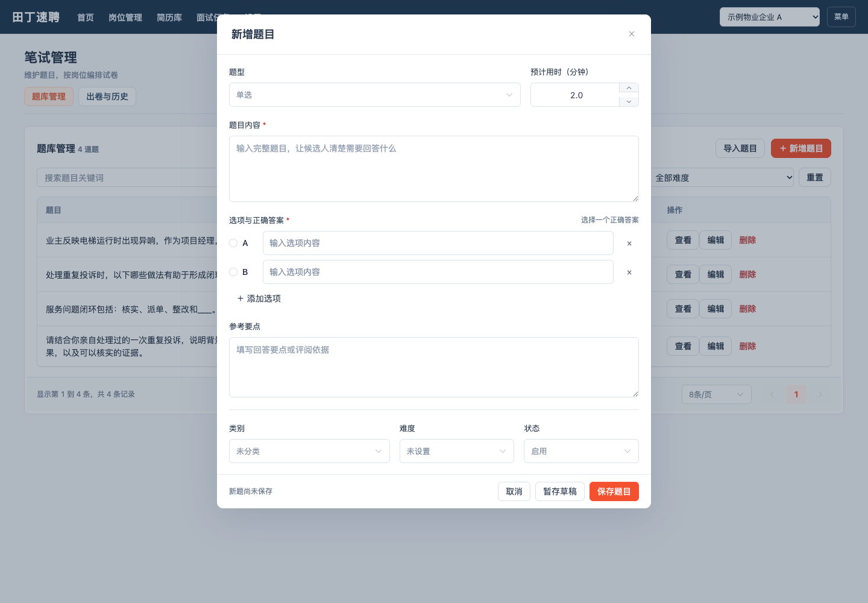
Task: Open the 状态 dropdown showing 启用
Action: coord(581,451)
